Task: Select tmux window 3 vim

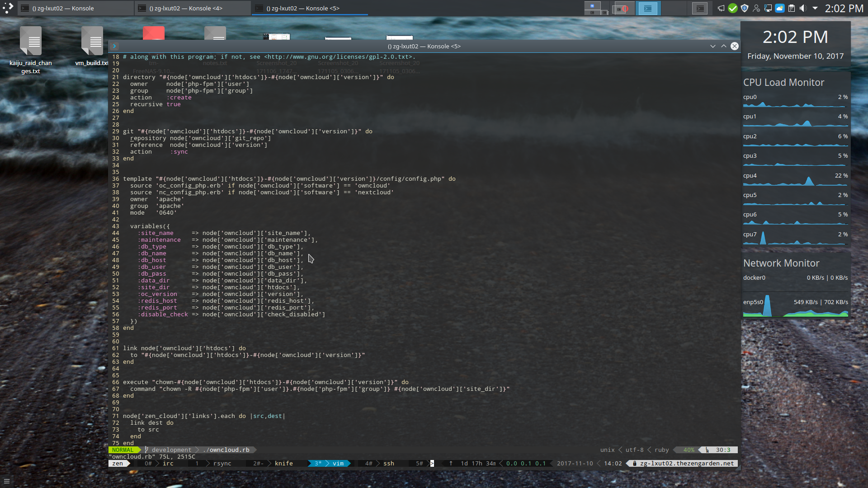Action: click(x=329, y=464)
